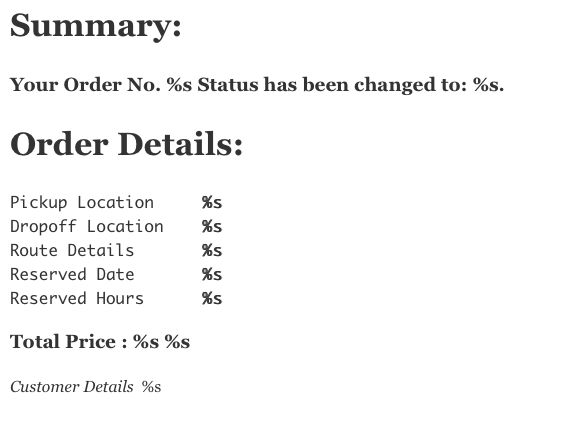Select the Reserved Date label
The height and width of the screenshot is (423, 564).
(72, 274)
